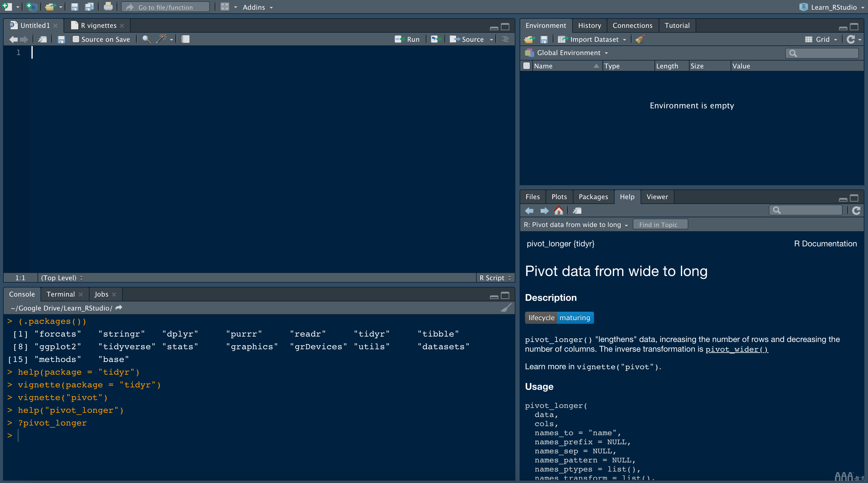Toggle the Source on Save checkbox
868x483 pixels.
pos(75,39)
